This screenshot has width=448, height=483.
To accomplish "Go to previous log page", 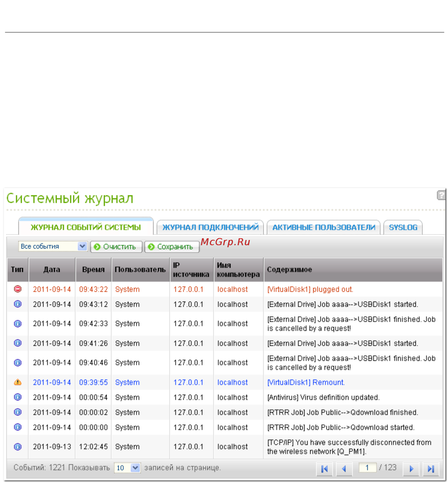I will [344, 469].
